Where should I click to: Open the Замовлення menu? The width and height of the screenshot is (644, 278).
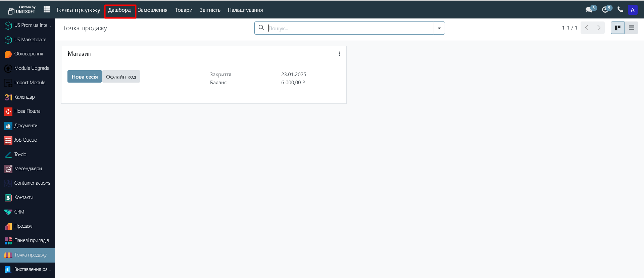pyautogui.click(x=153, y=10)
